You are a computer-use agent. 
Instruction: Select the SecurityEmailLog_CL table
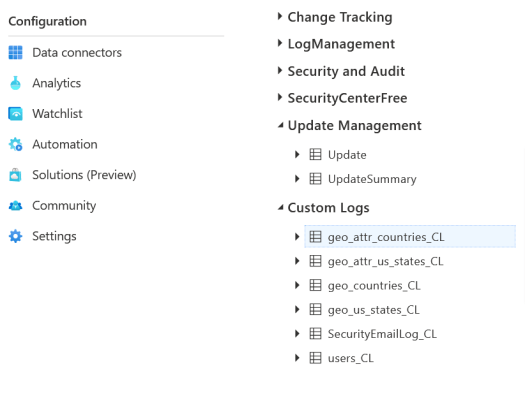(382, 334)
